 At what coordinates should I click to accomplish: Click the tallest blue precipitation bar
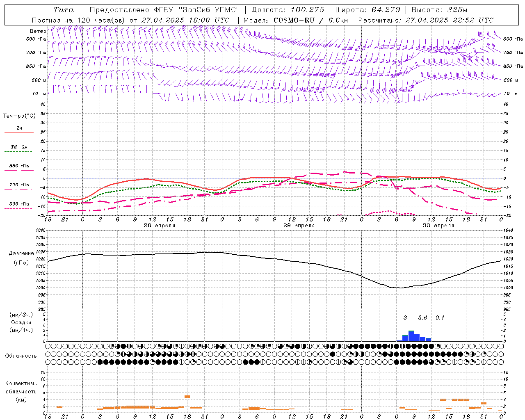411,336
